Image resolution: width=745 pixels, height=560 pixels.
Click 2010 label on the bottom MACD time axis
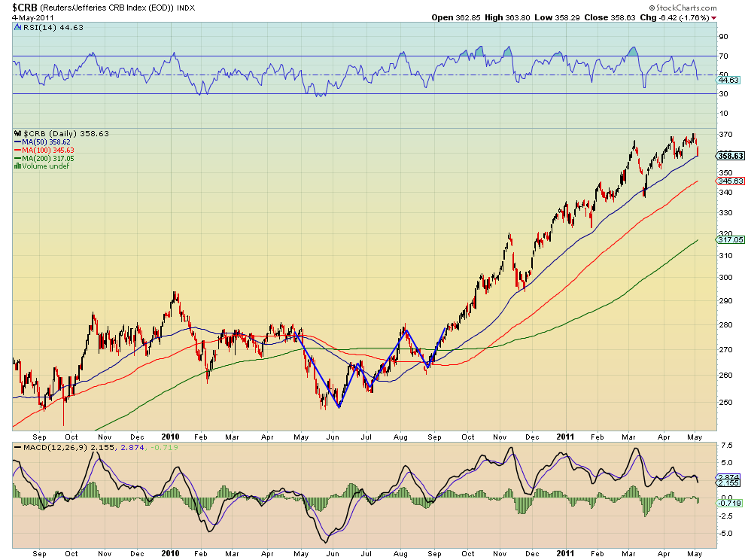click(170, 553)
